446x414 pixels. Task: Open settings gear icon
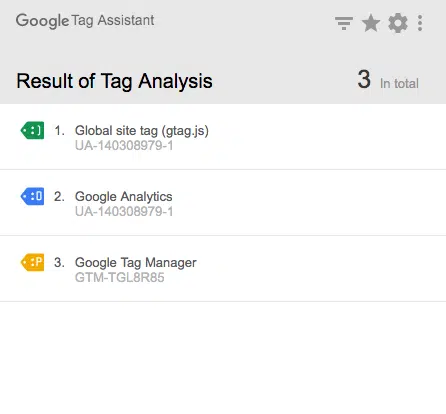[x=398, y=23]
